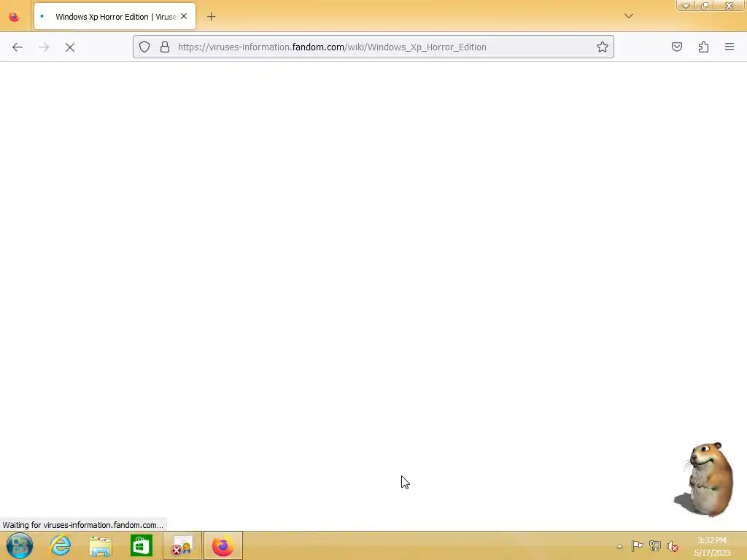Stop loading the page
Screen dimensions: 747x560
(70, 47)
